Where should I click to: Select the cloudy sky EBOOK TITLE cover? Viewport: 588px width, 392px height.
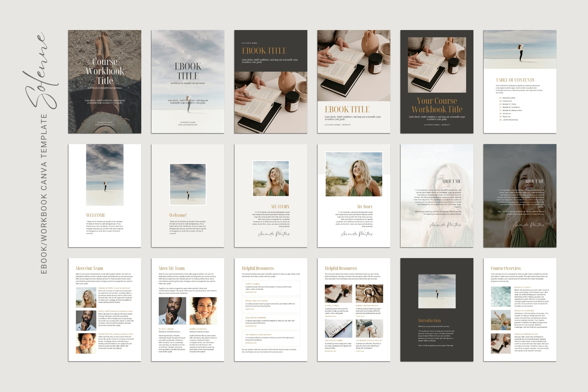[188, 81]
